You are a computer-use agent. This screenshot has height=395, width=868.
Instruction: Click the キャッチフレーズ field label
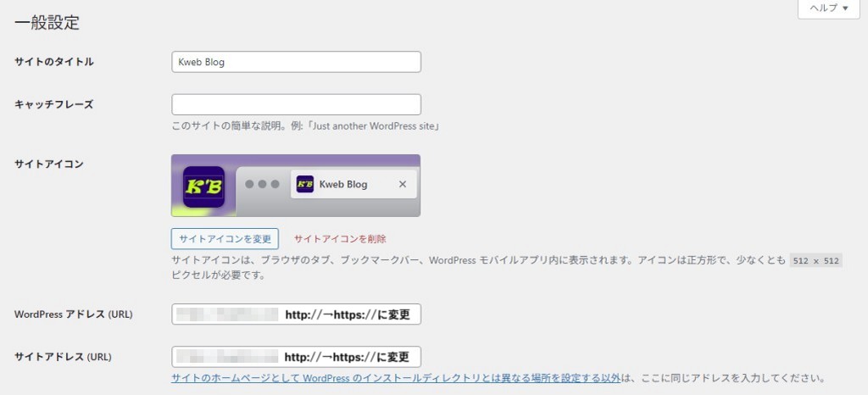click(x=54, y=104)
